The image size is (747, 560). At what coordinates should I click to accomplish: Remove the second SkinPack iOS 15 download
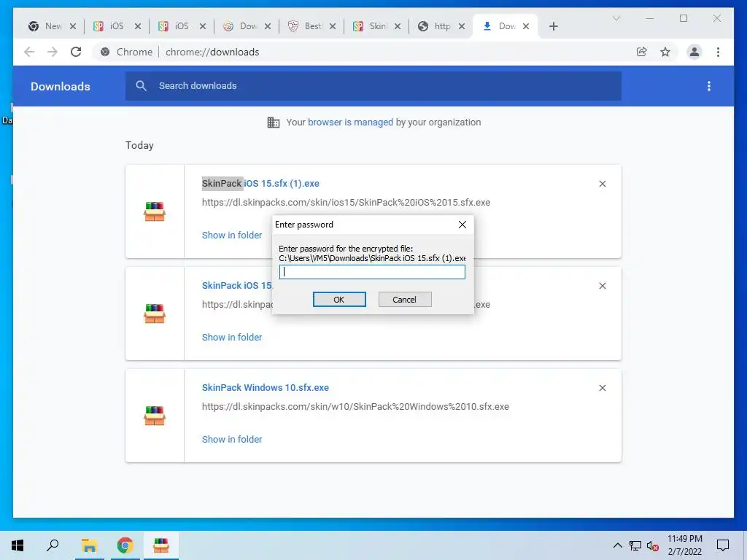pyautogui.click(x=602, y=286)
